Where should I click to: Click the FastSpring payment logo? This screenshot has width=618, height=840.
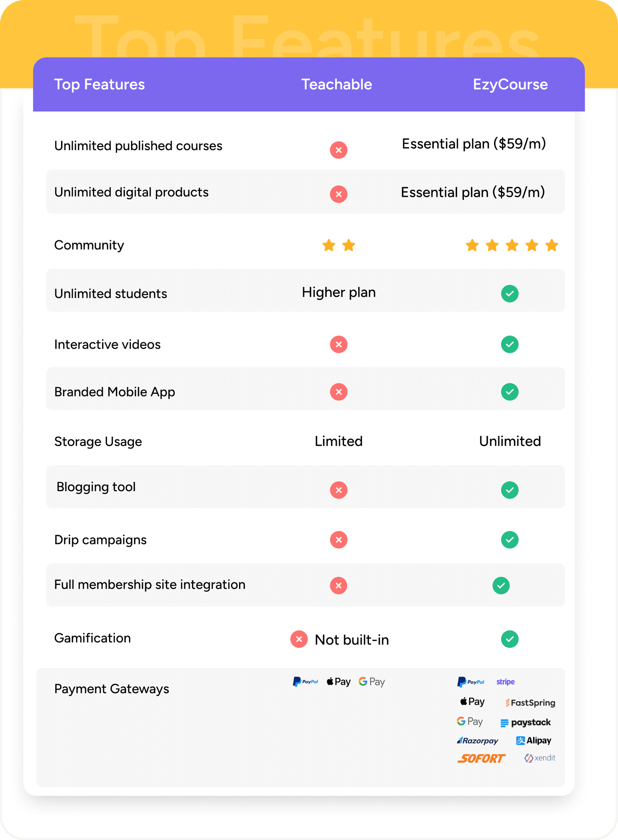pyautogui.click(x=530, y=703)
